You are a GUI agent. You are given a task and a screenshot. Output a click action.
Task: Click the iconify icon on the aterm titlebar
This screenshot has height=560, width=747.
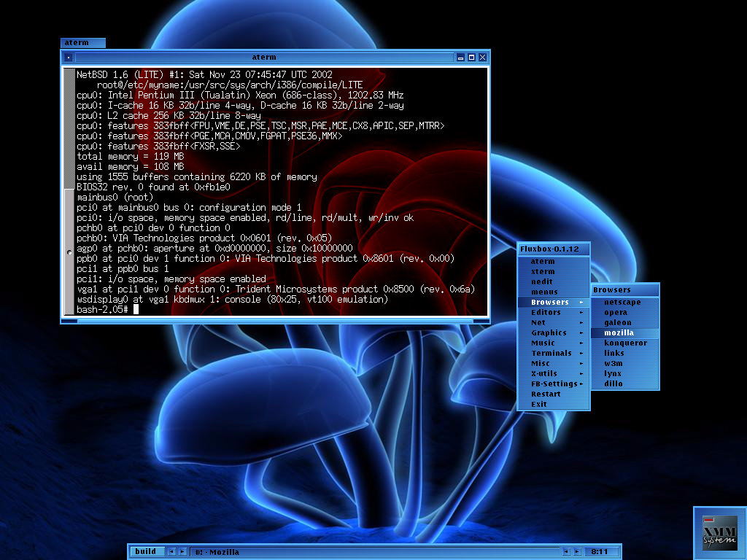460,57
